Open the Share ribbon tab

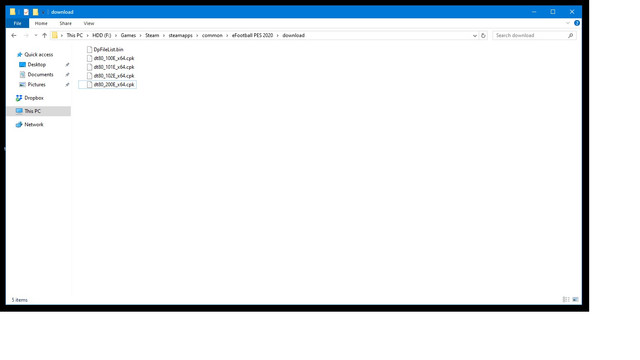point(65,23)
